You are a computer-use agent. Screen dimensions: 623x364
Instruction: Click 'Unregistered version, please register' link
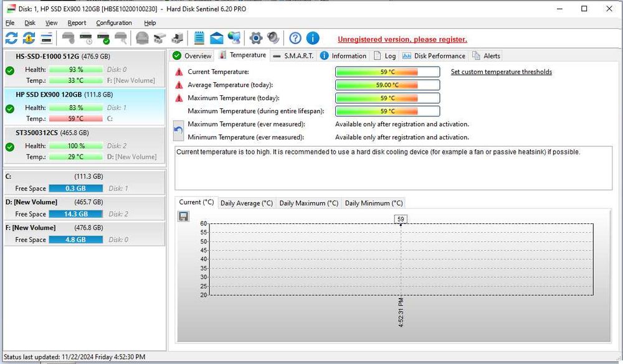coord(402,39)
